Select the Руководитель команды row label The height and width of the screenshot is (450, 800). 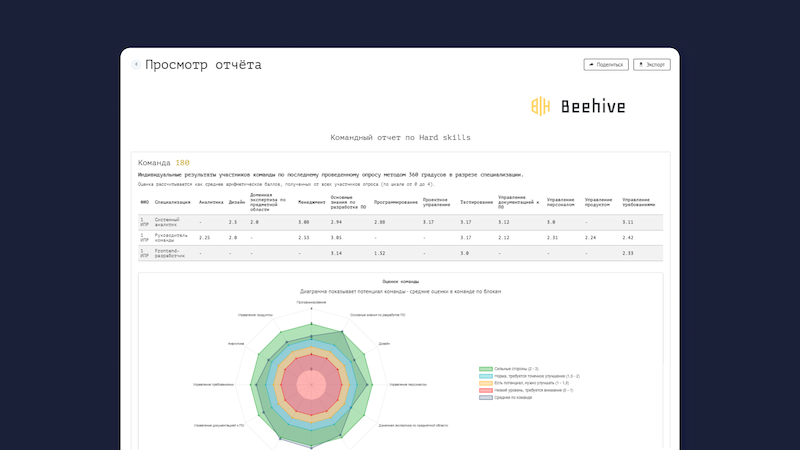(171, 238)
